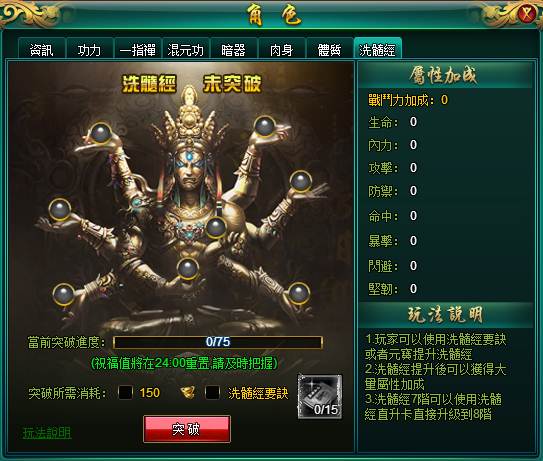The height and width of the screenshot is (461, 543).
Task: Switch to the 暗器 tab
Action: pos(233,50)
